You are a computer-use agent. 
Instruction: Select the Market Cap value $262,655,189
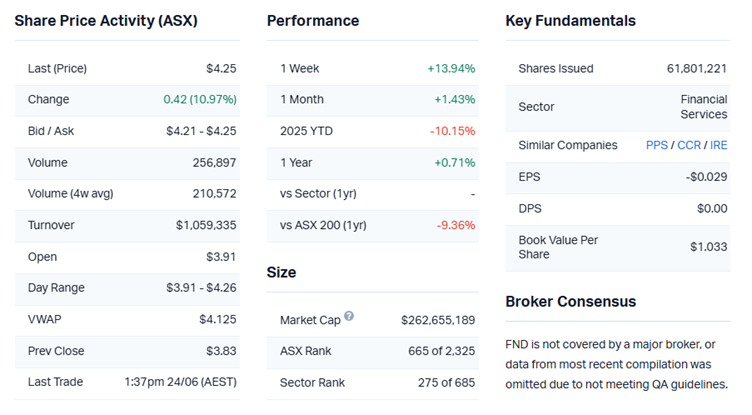(438, 320)
